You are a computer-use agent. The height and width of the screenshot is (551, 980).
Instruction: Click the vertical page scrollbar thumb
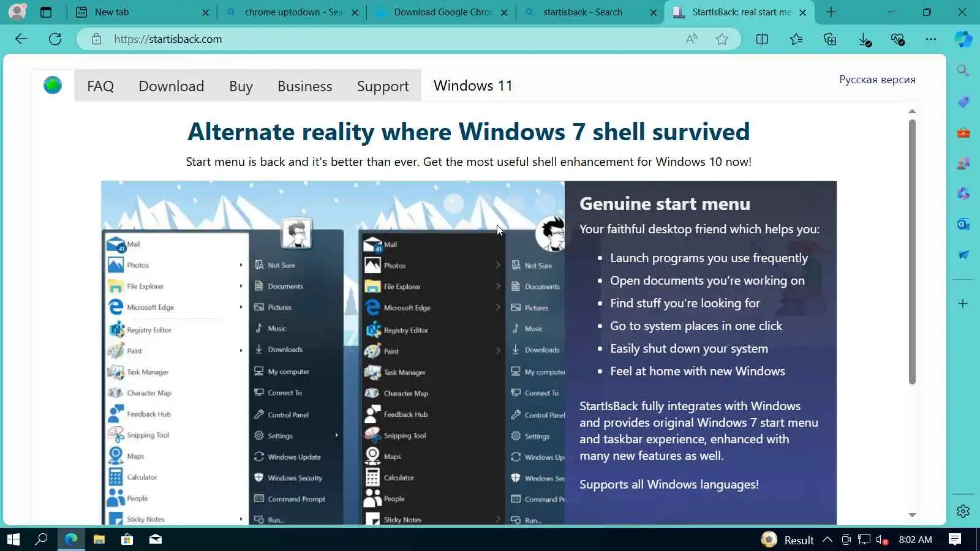click(x=912, y=252)
